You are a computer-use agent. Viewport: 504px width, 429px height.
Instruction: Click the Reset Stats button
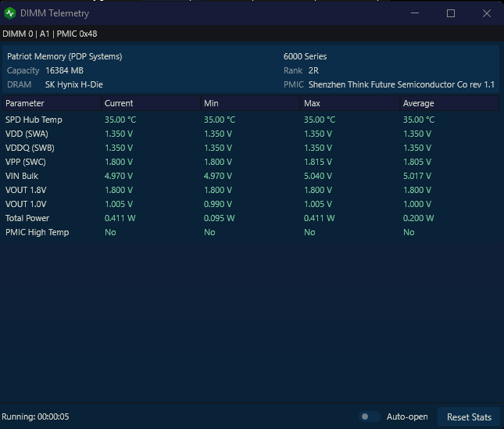pyautogui.click(x=469, y=416)
